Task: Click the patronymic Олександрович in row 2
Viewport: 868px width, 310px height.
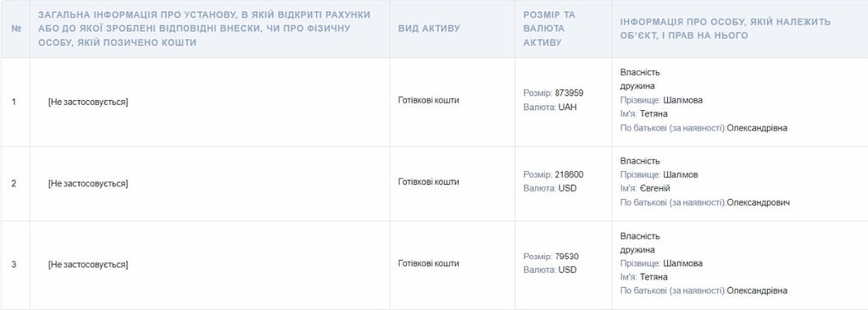Action: pyautogui.click(x=759, y=202)
